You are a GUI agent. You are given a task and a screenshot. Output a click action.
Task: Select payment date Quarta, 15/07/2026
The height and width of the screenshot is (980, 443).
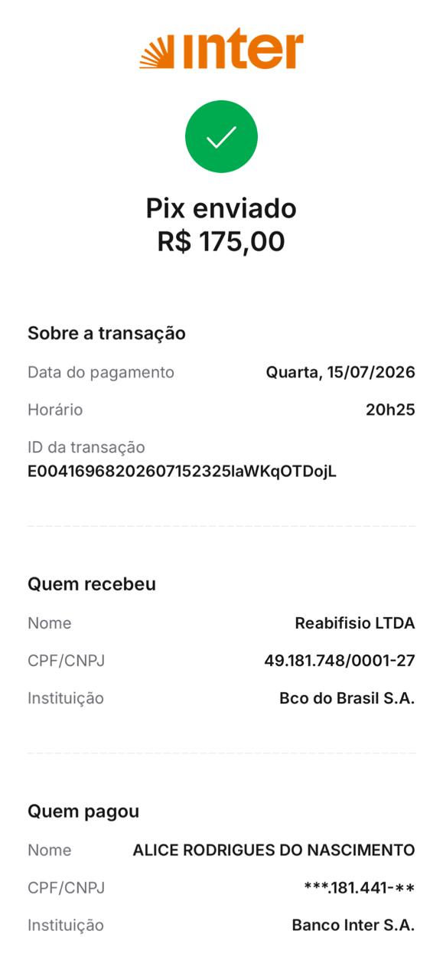pos(340,372)
